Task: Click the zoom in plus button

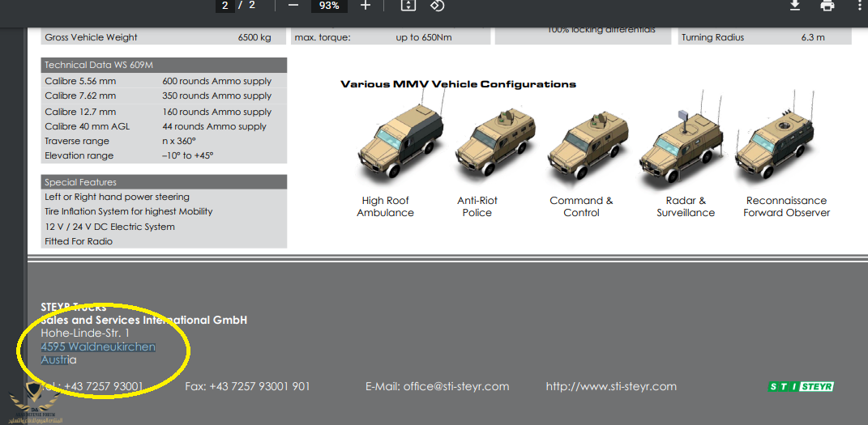Action: (x=366, y=6)
